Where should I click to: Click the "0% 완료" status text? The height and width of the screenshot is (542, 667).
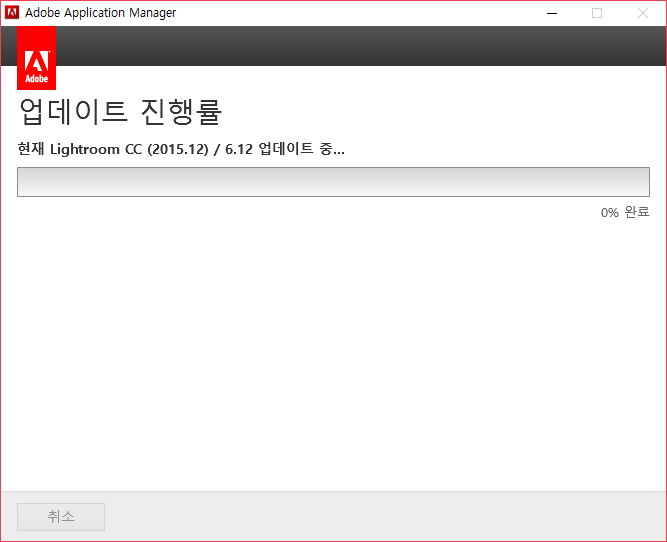[x=625, y=212]
